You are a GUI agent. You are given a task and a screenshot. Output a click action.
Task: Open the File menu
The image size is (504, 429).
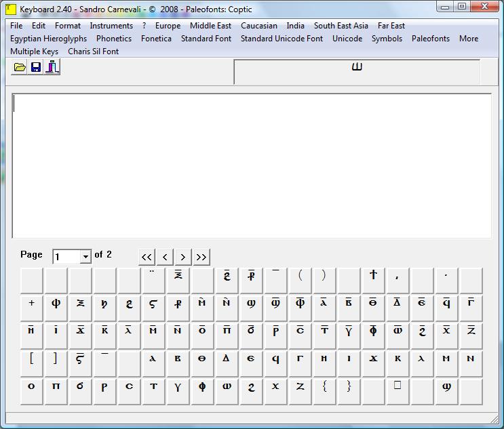point(16,26)
